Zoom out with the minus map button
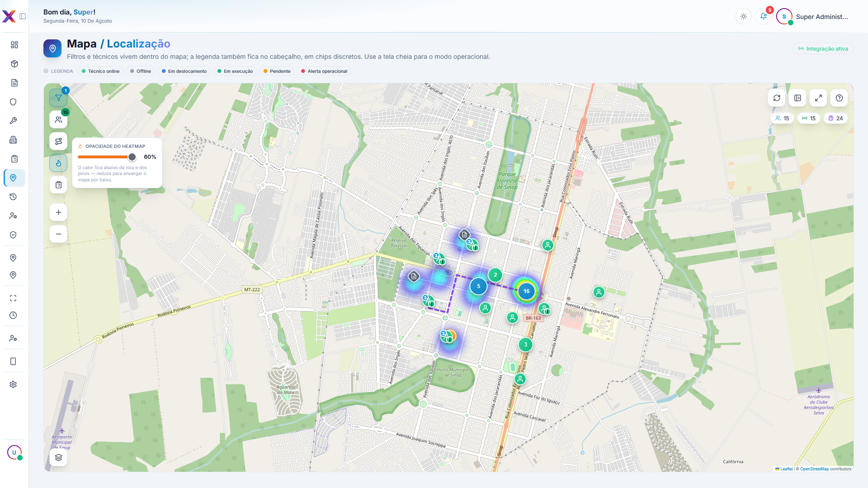 pyautogui.click(x=58, y=234)
